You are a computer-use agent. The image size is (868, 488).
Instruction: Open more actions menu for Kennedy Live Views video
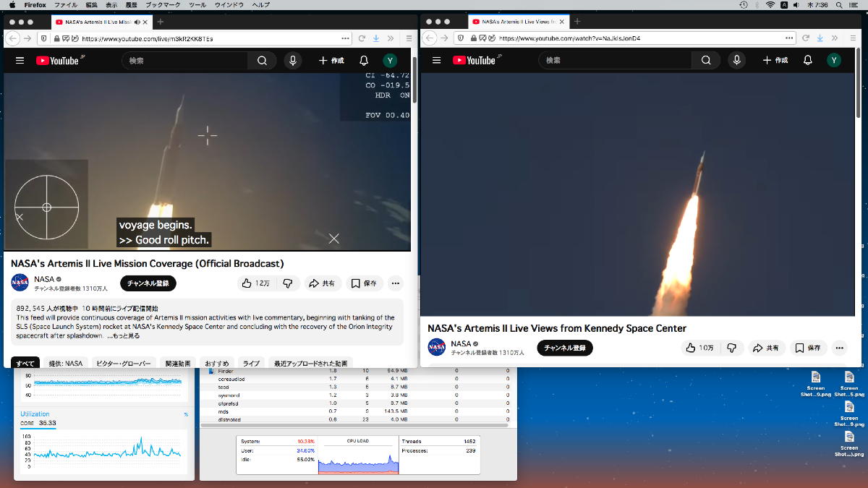click(x=839, y=348)
